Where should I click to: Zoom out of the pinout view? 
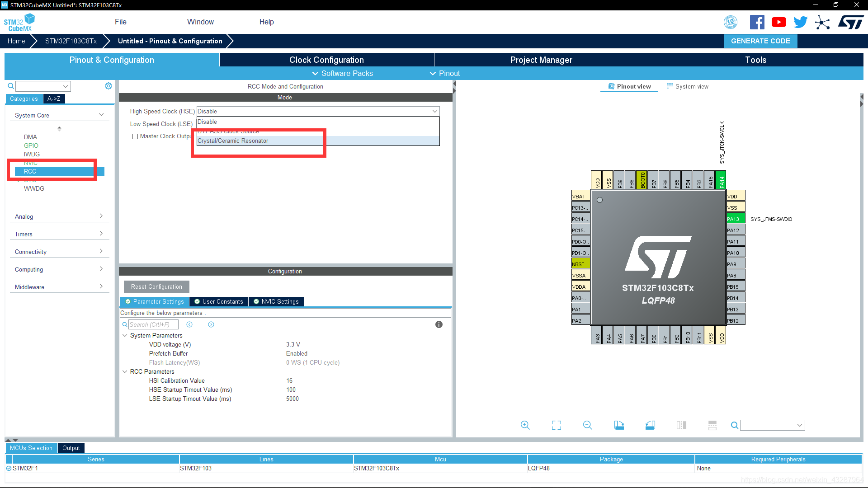588,425
